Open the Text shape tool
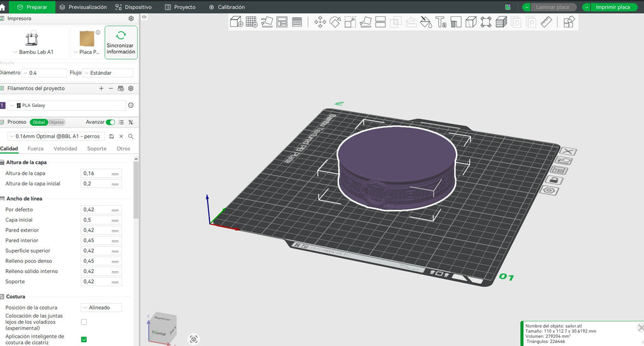 pyautogui.click(x=441, y=22)
